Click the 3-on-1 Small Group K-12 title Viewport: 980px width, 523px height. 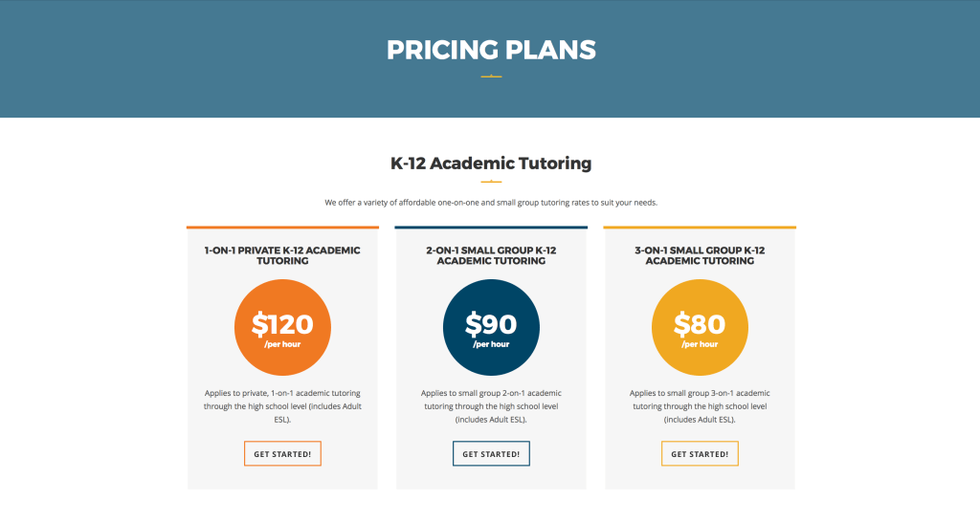point(700,255)
